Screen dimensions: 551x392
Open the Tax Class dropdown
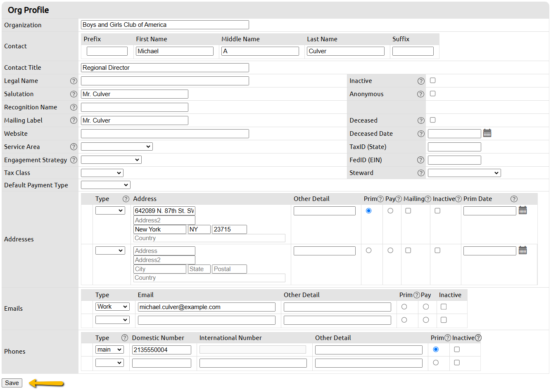102,173
